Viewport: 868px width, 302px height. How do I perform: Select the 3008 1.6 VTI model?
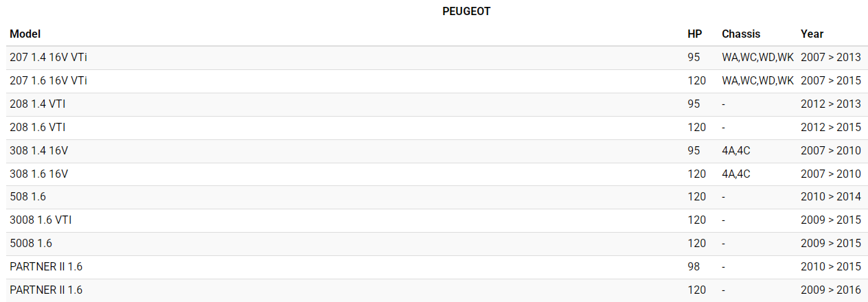point(41,220)
